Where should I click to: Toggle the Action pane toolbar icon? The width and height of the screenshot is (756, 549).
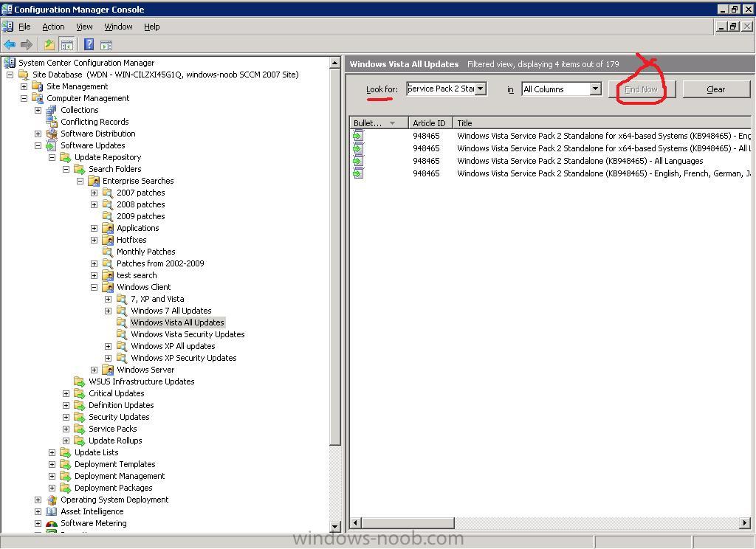106,45
